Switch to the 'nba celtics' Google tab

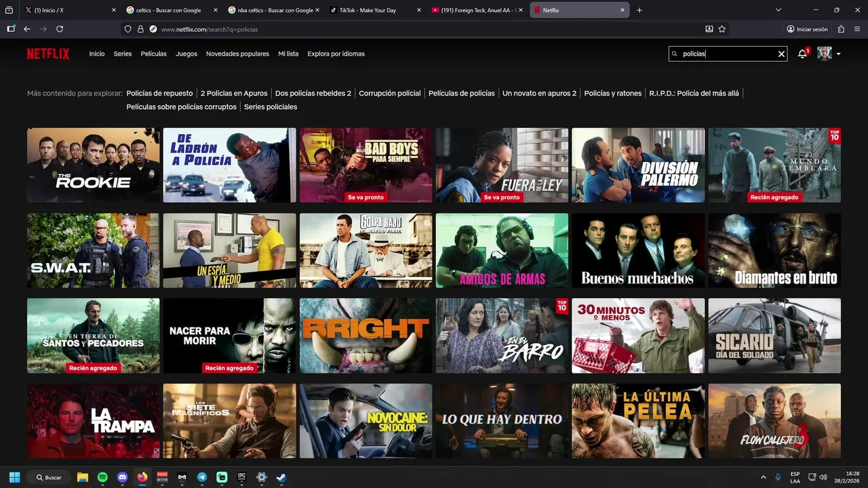tap(274, 10)
